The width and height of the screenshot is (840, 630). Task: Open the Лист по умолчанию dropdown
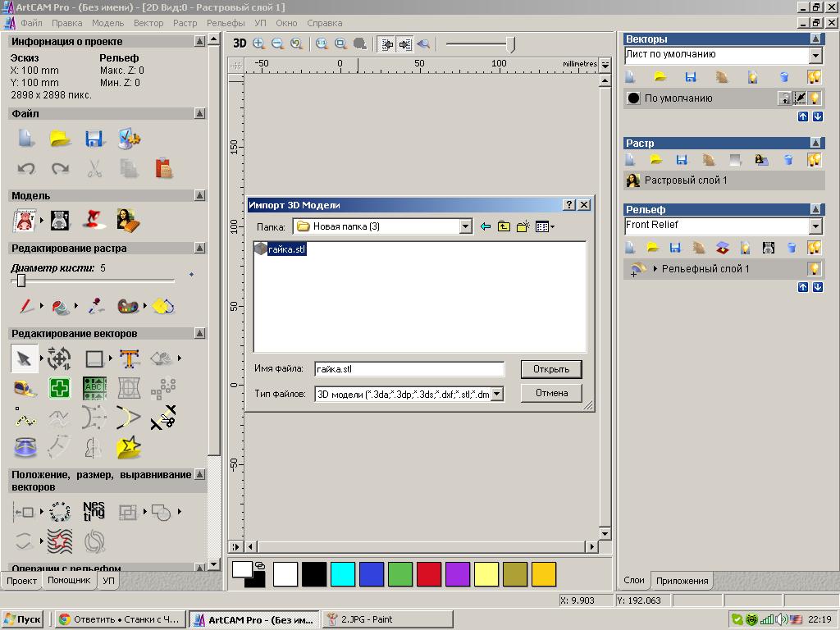coord(815,55)
